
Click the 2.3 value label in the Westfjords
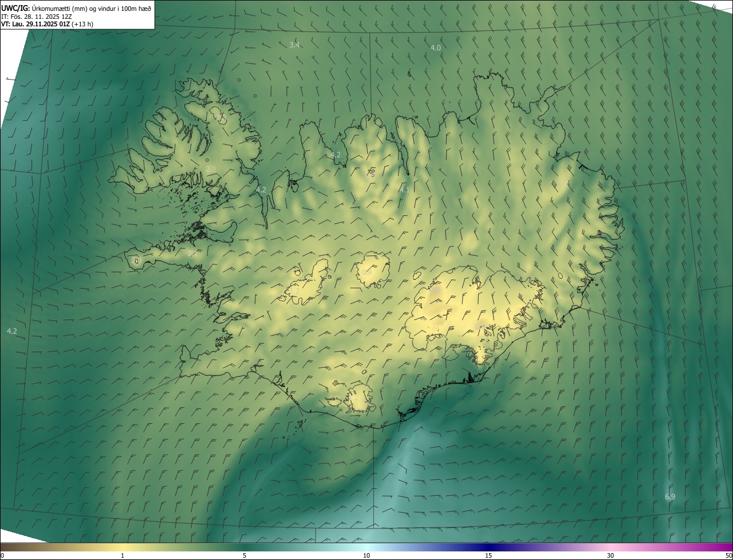click(220, 117)
